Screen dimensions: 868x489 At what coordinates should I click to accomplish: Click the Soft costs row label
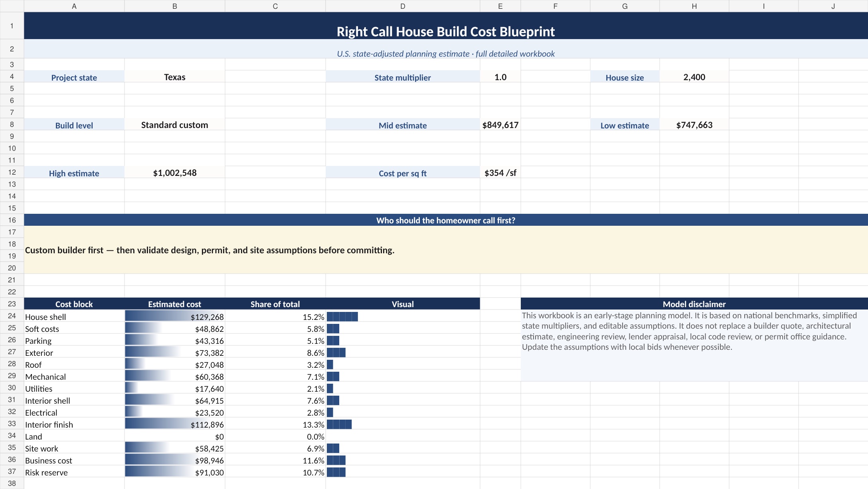pos(74,328)
